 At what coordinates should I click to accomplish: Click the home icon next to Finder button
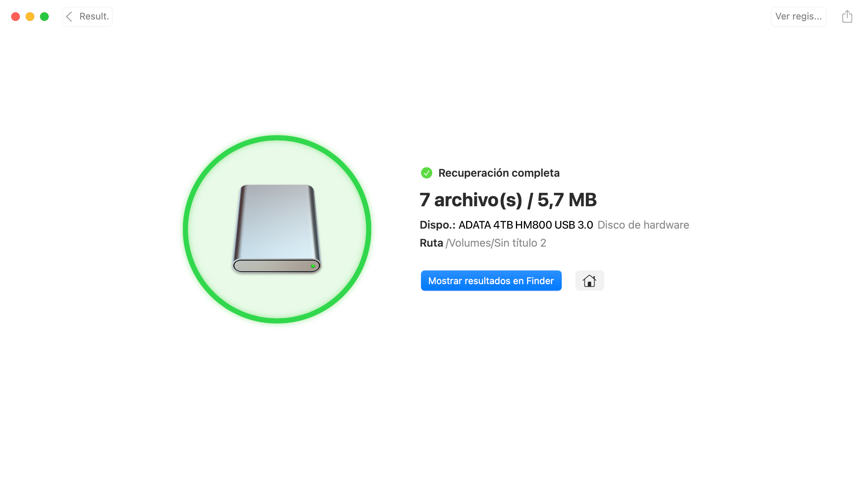click(x=589, y=281)
